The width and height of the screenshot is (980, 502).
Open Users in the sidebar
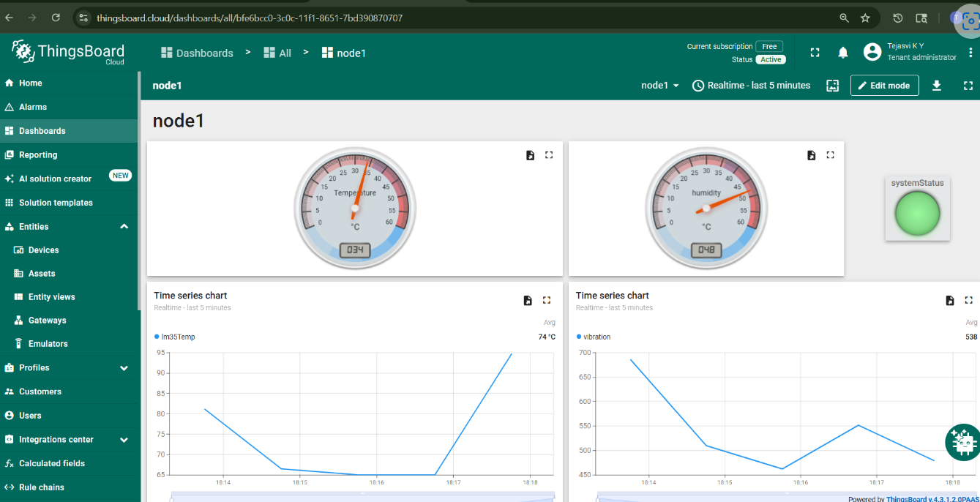69,416
